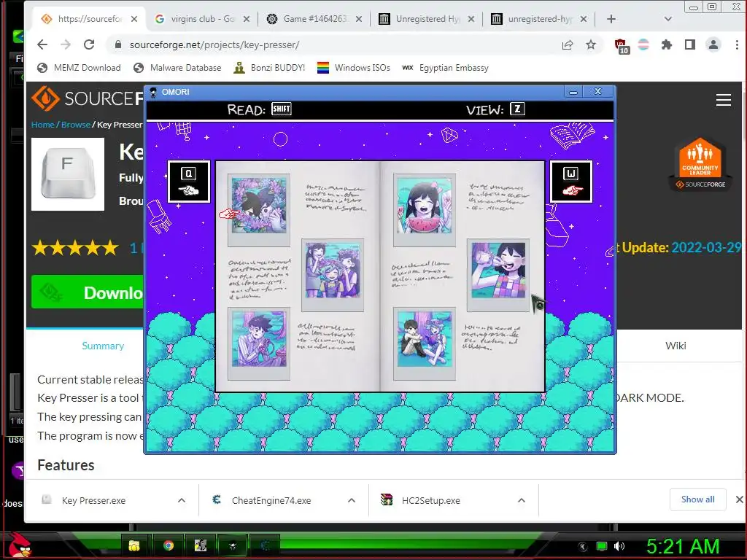Click the address bar with sourceforge.net URL

point(333,44)
